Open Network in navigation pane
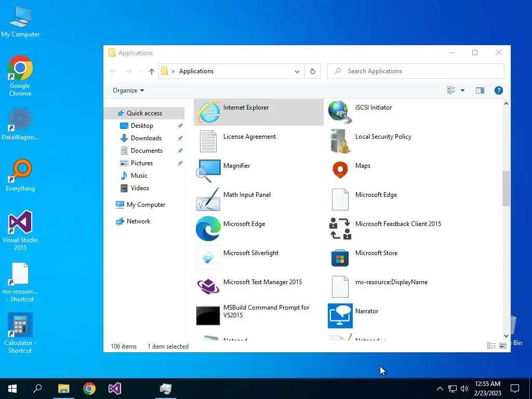 tap(138, 221)
